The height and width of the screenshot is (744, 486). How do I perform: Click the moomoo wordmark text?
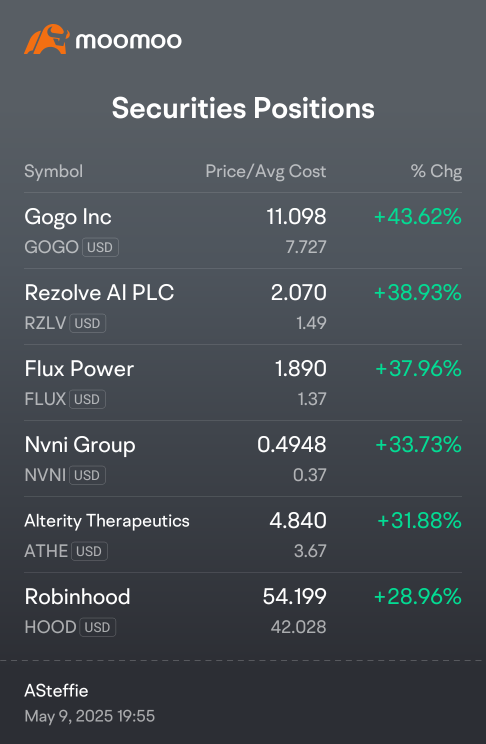pos(129,41)
